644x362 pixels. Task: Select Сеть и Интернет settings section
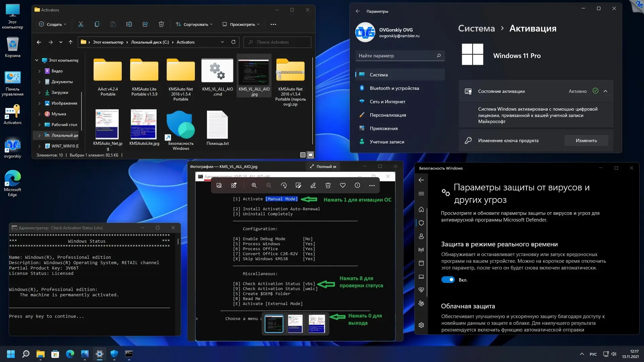387,102
